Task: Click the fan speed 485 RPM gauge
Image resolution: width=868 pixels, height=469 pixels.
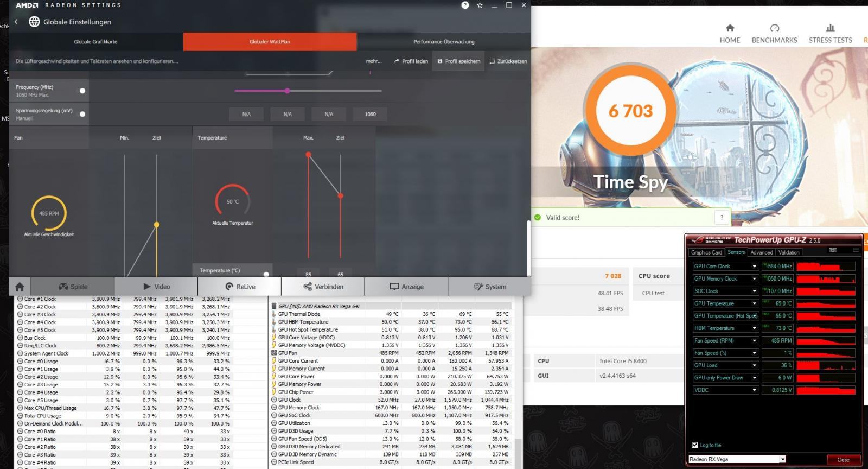Action: point(49,213)
